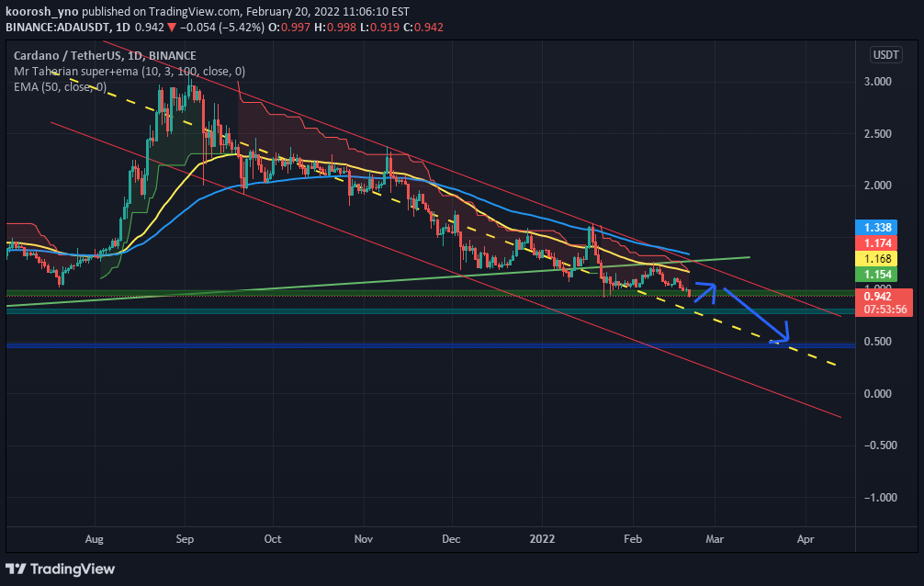Click the open value O:0.997
The width and height of the screenshot is (924, 586).
288,28
